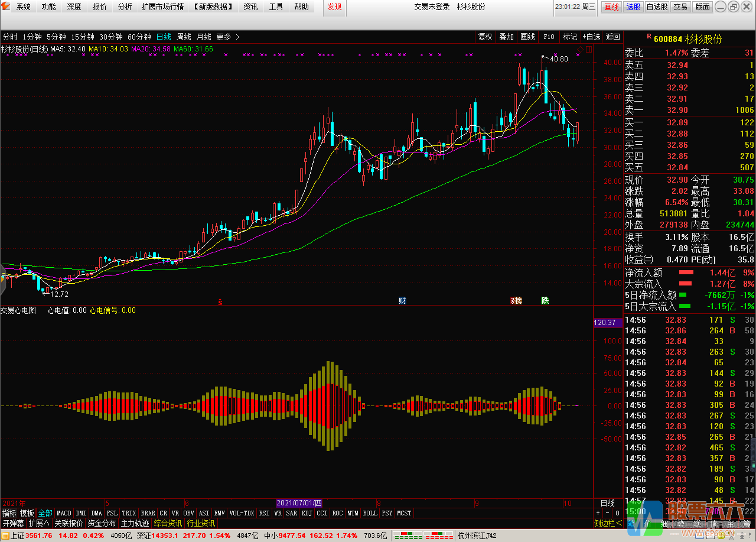Click 标记 in chart toolbar
Screen dimensions: 756x542
pyautogui.click(x=571, y=37)
